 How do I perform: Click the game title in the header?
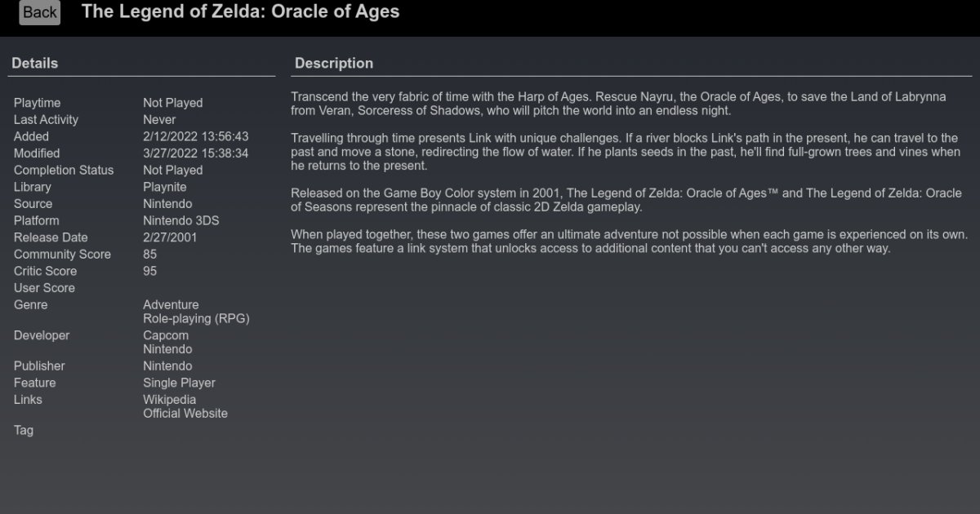240,12
